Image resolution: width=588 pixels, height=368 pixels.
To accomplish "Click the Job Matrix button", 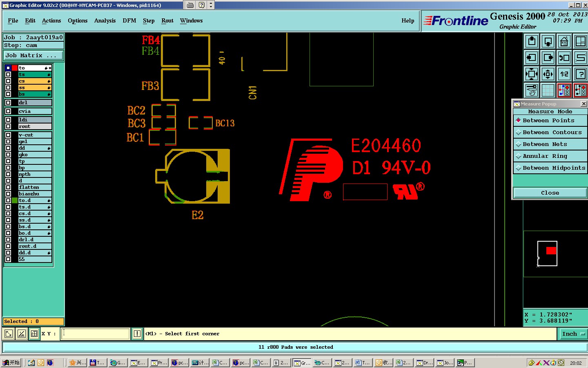I will pos(33,56).
